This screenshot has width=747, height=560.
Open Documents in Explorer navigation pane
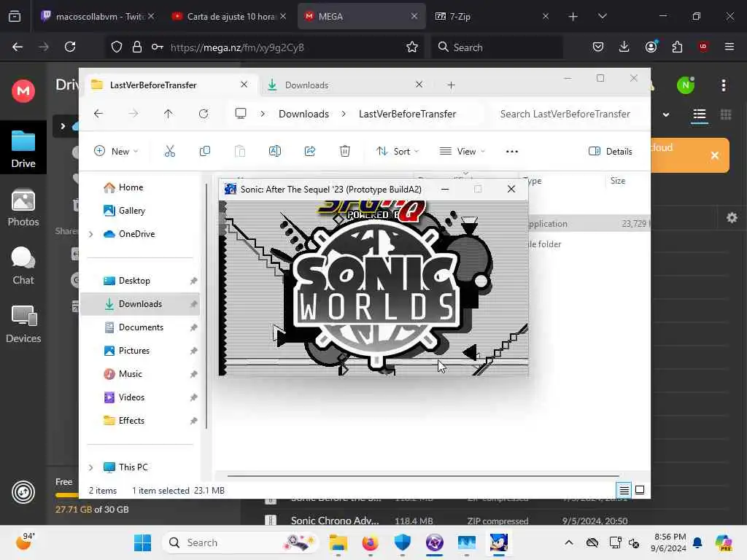click(x=140, y=327)
